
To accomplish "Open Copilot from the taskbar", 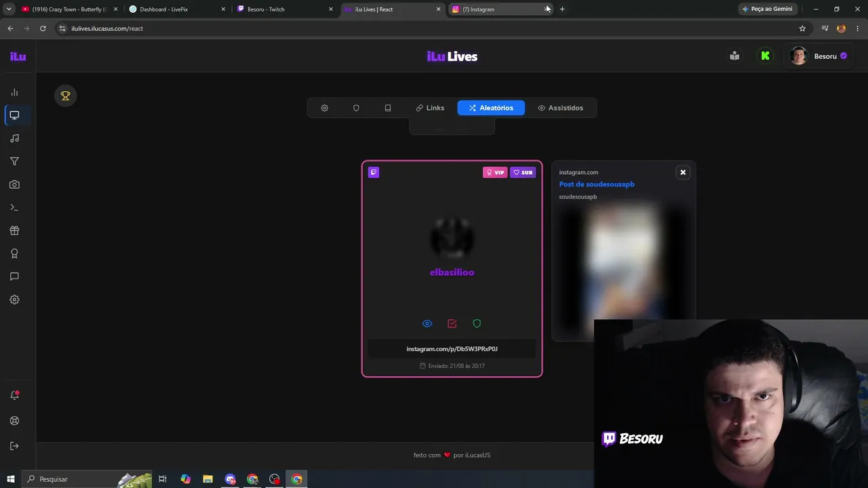I will click(x=185, y=479).
